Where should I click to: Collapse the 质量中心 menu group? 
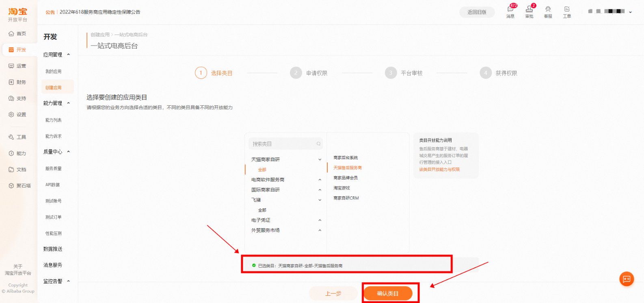tap(68, 152)
